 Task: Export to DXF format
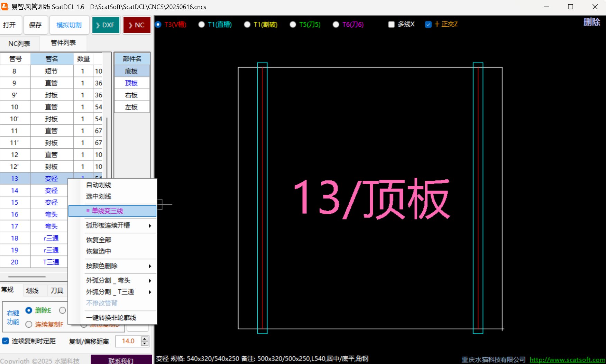105,25
